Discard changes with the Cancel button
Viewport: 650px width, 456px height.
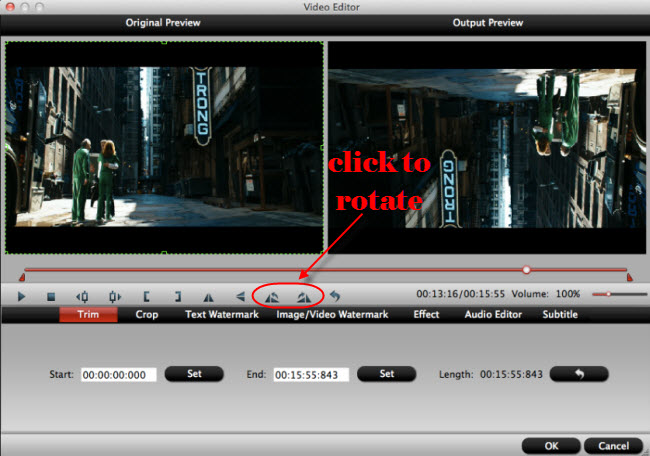[614, 446]
